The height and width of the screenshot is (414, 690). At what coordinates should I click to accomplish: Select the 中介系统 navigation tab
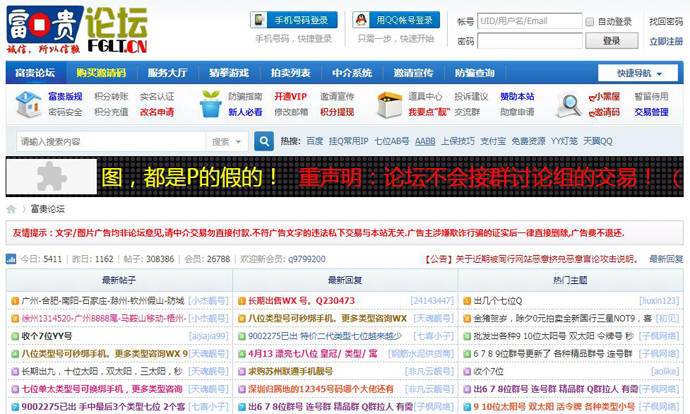(352, 73)
